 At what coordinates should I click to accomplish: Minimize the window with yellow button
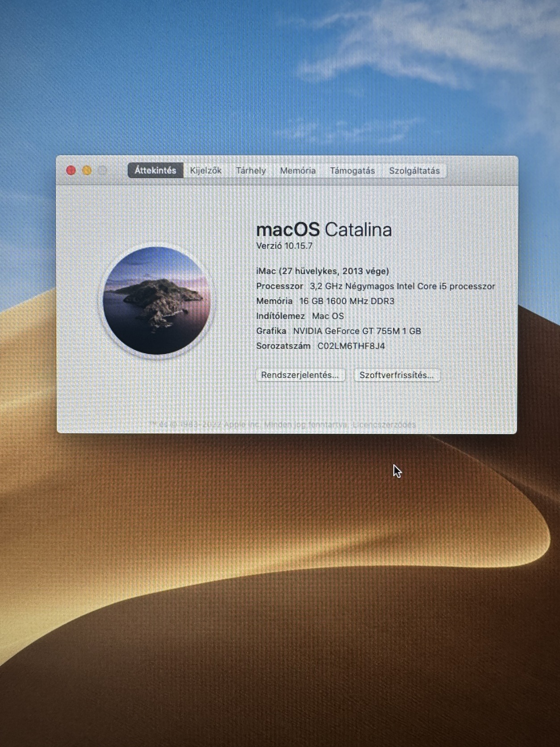[x=87, y=170]
